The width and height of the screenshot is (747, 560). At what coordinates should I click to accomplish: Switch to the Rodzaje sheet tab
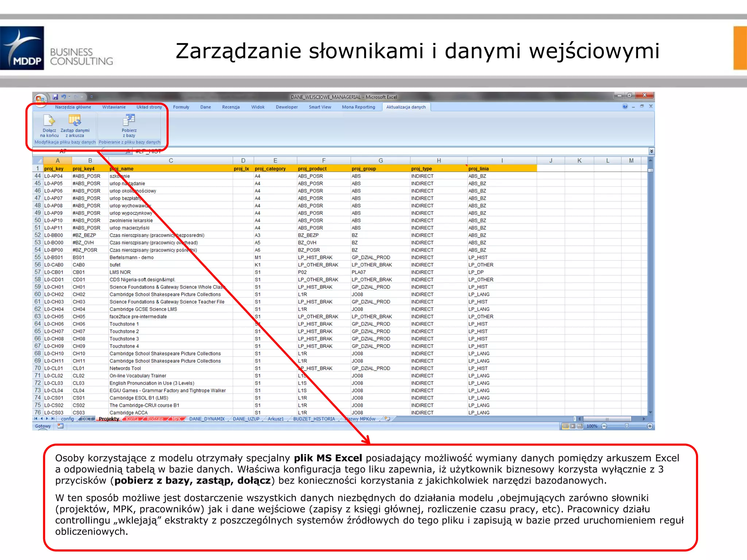coord(155,419)
